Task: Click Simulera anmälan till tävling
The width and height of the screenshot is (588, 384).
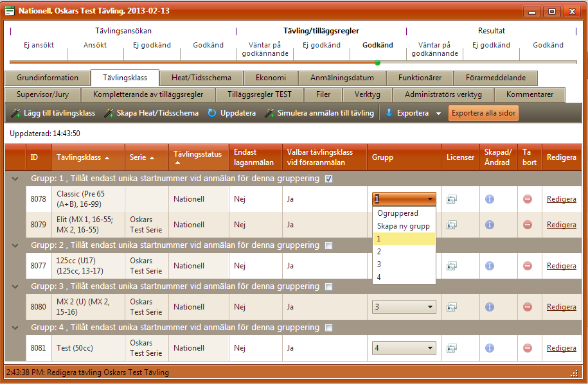Action: tap(319, 113)
